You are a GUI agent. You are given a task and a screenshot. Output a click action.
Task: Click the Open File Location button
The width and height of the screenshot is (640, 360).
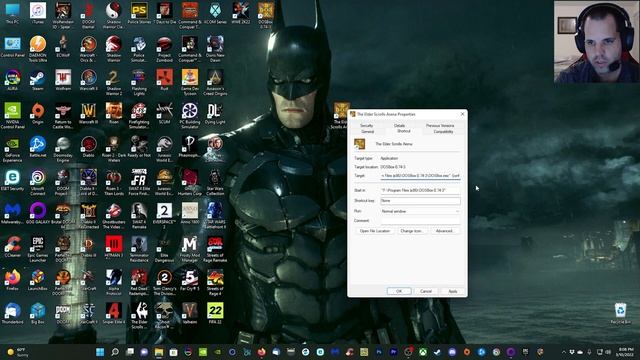375,231
